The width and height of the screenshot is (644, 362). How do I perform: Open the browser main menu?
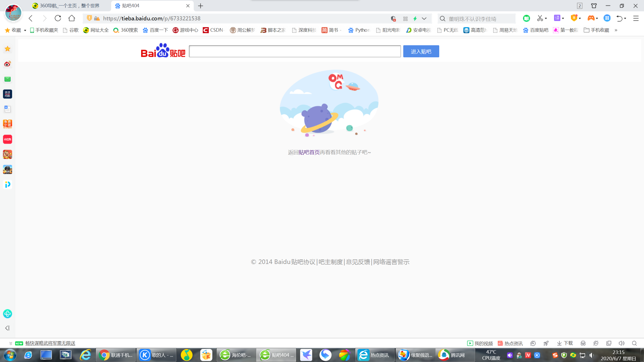pos(636,18)
